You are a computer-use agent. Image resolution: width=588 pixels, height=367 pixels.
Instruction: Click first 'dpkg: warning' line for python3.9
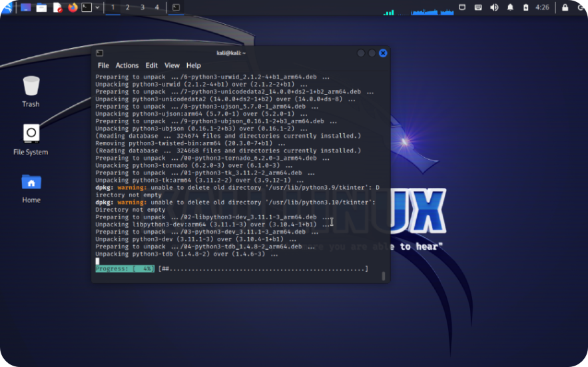[x=237, y=188]
